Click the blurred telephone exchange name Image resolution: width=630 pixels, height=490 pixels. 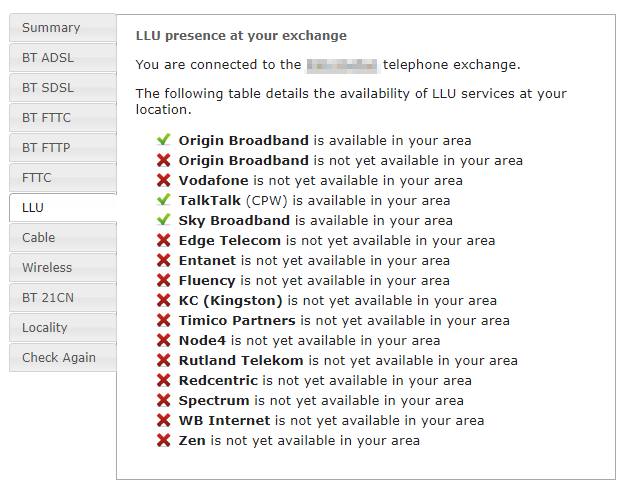click(x=342, y=65)
